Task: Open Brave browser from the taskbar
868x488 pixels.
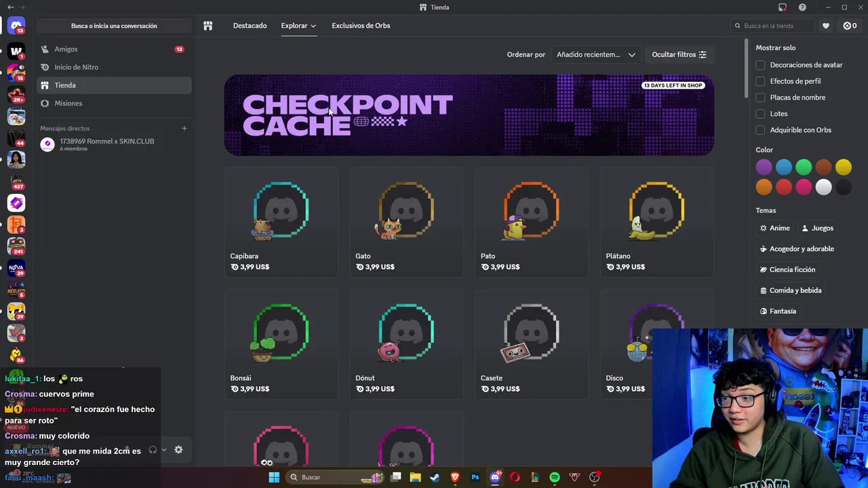Action: click(x=455, y=477)
